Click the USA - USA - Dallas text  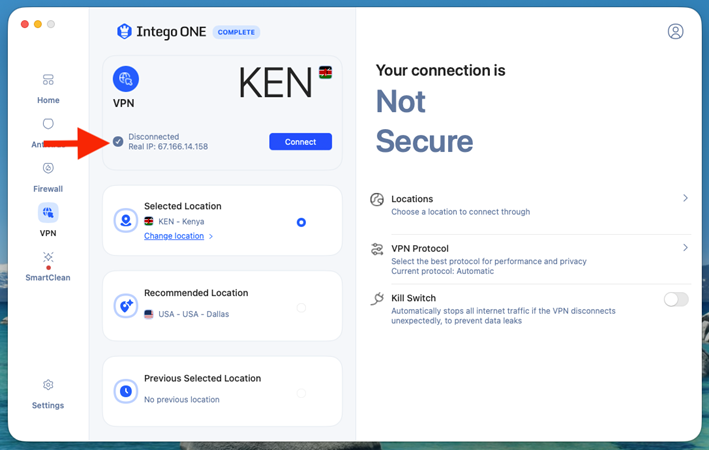[x=194, y=314]
